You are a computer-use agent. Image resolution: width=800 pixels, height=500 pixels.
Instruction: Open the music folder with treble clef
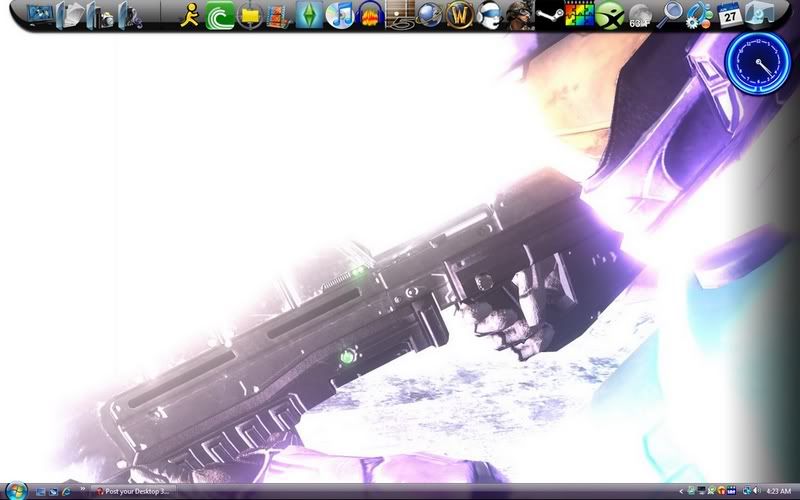pyautogui.click(x=131, y=16)
